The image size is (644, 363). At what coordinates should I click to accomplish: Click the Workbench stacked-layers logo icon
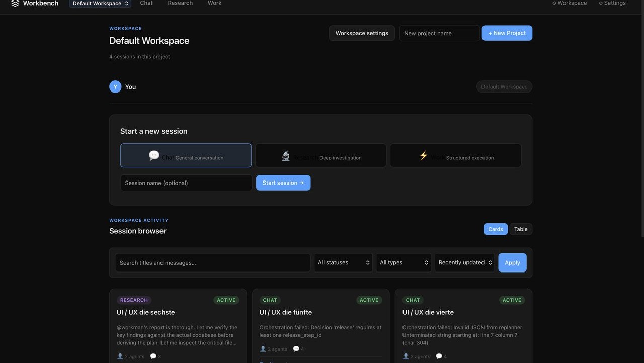click(x=15, y=3)
